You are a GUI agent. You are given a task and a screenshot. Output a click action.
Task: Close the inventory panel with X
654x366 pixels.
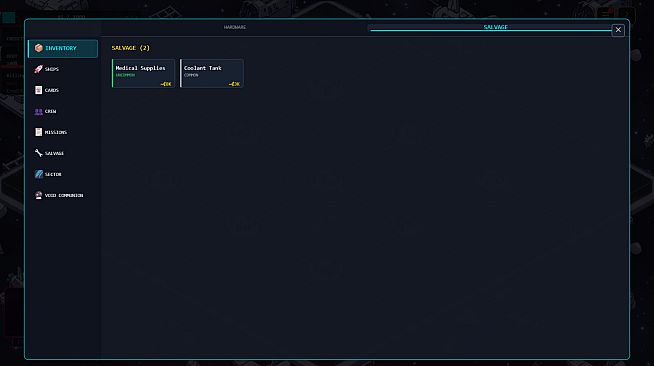point(618,30)
